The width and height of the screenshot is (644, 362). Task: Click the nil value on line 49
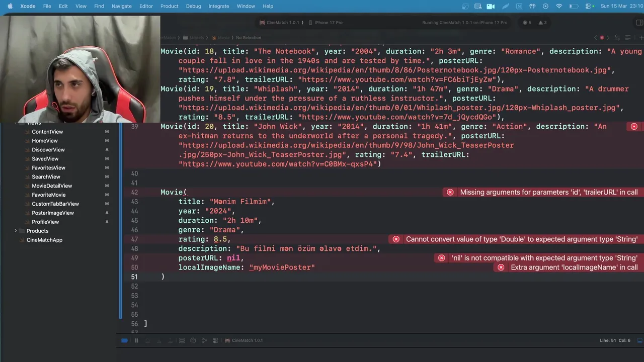[x=233, y=258]
